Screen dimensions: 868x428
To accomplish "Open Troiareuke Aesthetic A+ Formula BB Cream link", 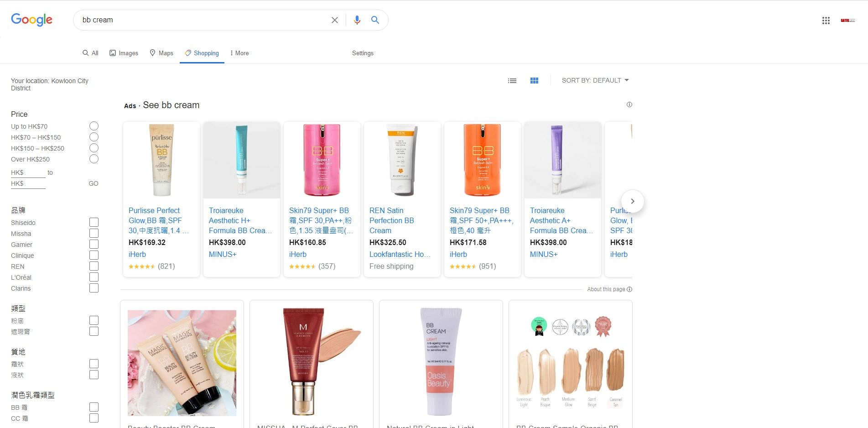I will click(561, 220).
